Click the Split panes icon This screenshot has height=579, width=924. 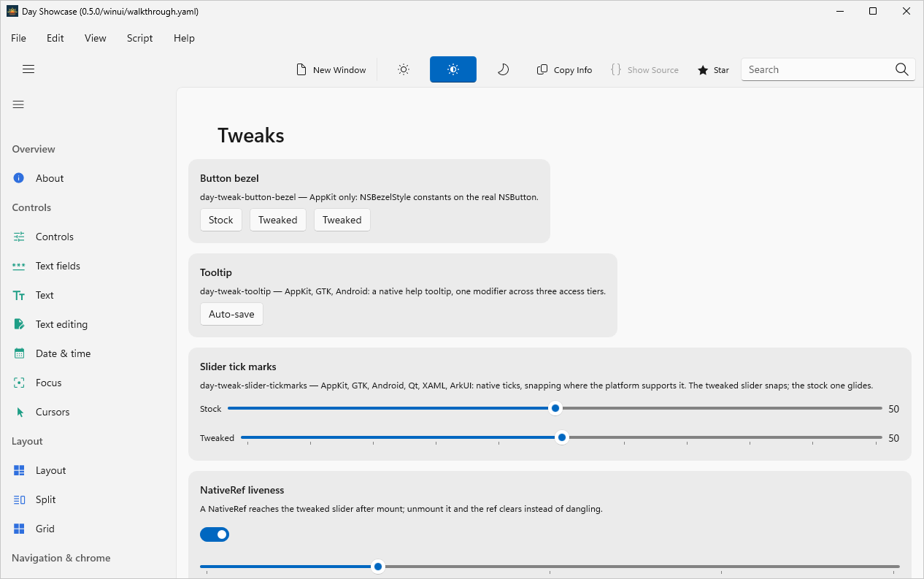(x=20, y=499)
